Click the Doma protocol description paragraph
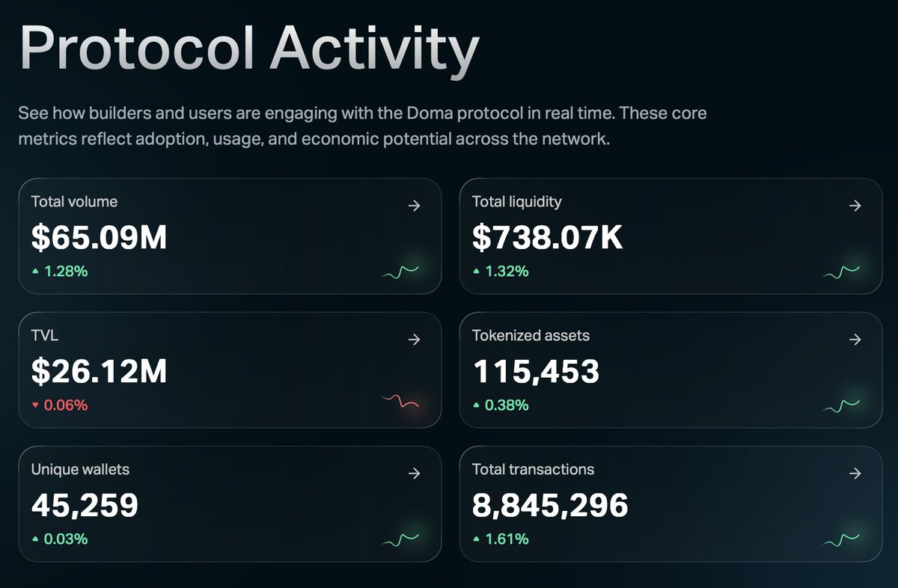Image resolution: width=898 pixels, height=588 pixels. tap(362, 126)
